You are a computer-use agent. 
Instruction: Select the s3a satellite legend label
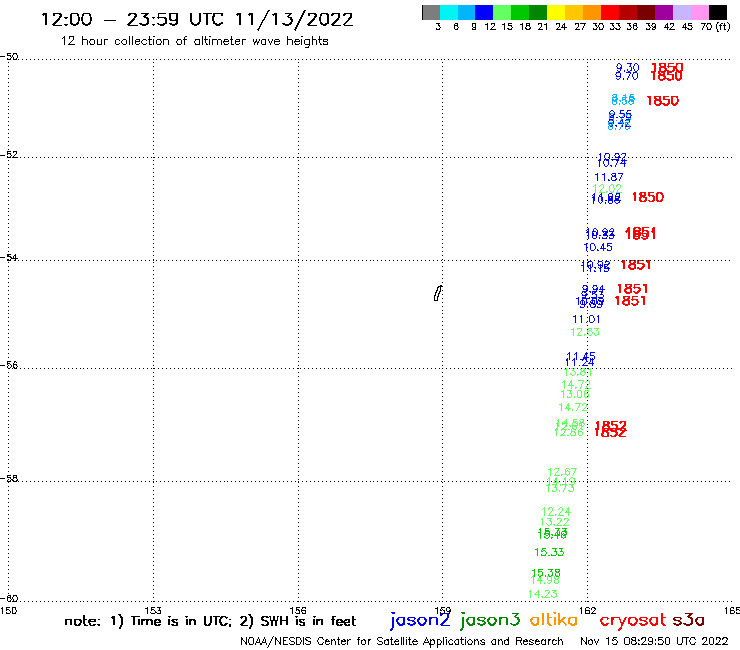tap(688, 620)
